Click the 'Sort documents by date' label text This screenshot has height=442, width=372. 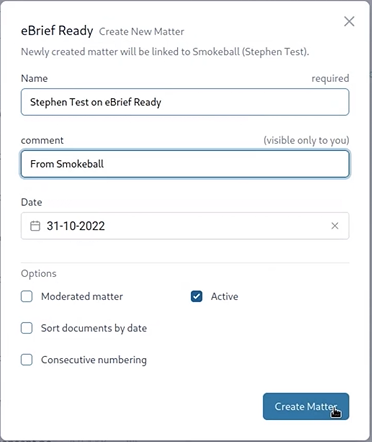[x=94, y=328]
